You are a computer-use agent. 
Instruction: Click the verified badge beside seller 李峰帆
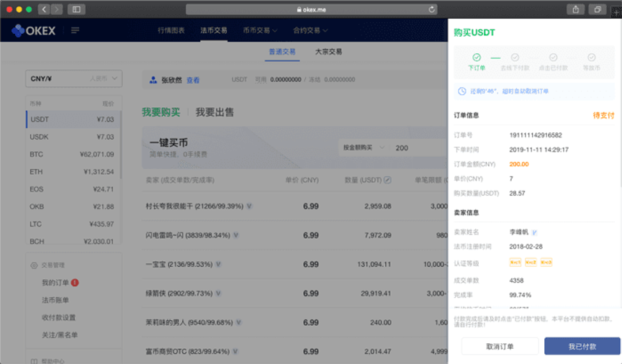pos(534,232)
